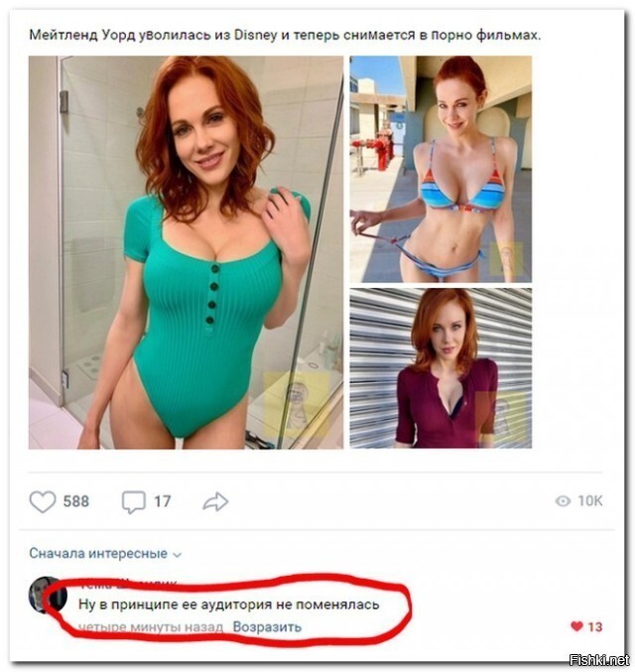Reply using the 'Возразить' link
635x672 pixels.
pos(267,627)
